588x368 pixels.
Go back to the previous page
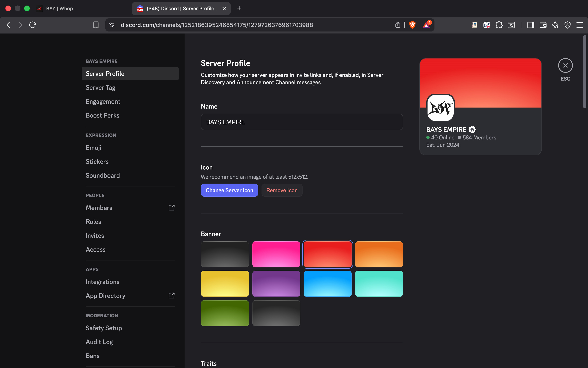coord(8,25)
